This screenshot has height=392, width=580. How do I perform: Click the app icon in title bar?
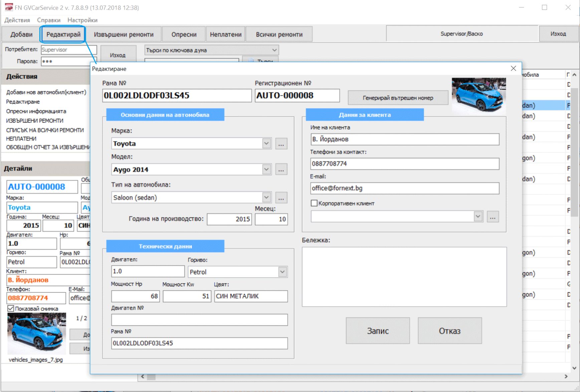point(9,7)
